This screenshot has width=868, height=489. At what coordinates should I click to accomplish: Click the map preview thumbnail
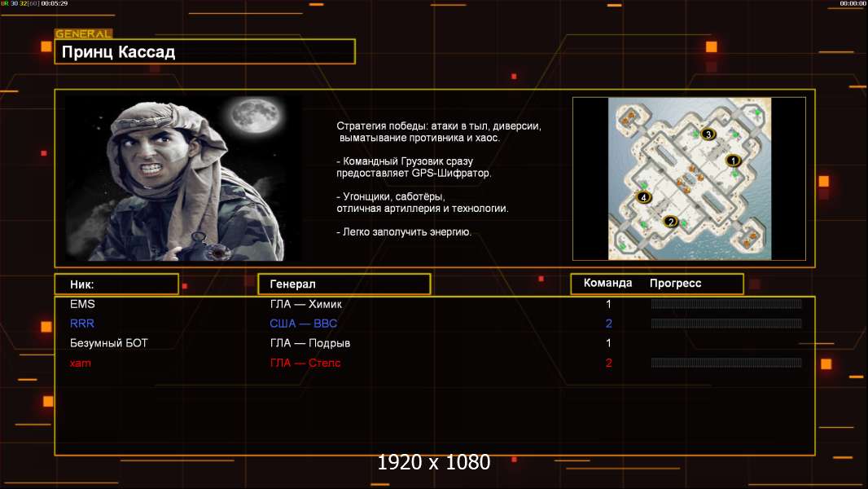(x=689, y=178)
